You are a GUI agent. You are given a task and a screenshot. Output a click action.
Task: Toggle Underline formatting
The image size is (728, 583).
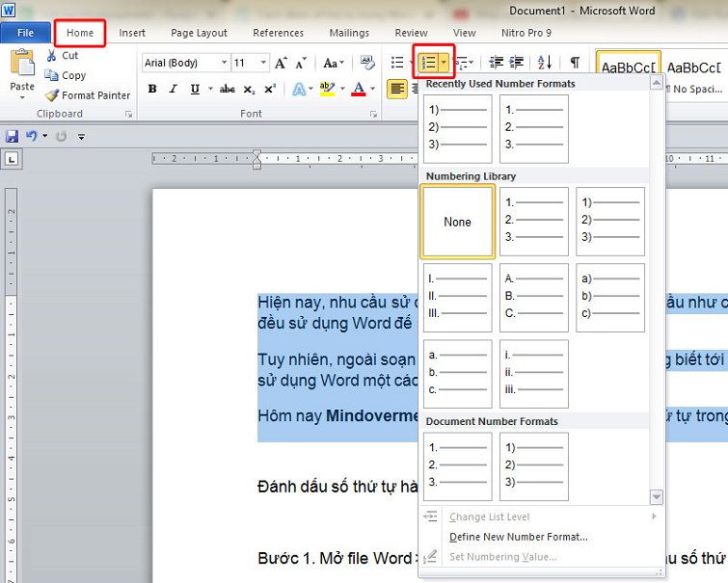pos(196,89)
